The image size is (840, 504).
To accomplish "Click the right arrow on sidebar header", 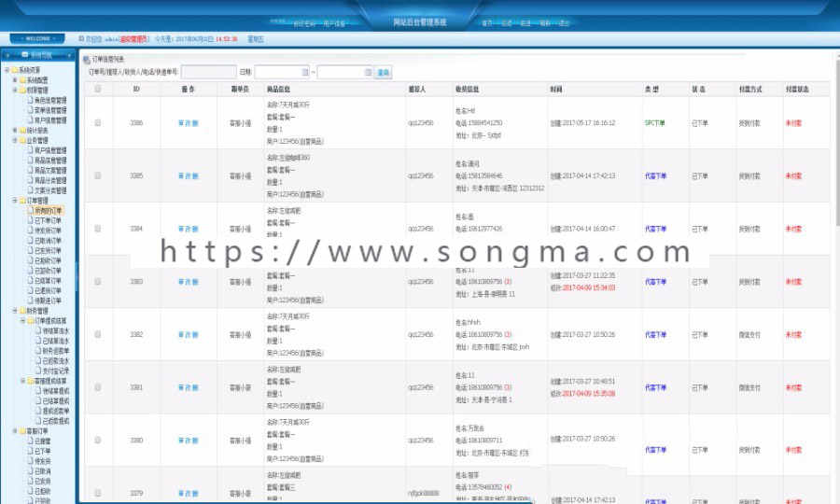I will click(x=69, y=55).
